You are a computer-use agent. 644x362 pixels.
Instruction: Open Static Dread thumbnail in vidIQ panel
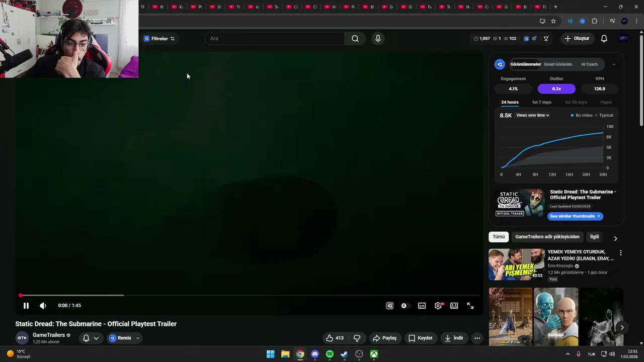pyautogui.click(x=520, y=203)
